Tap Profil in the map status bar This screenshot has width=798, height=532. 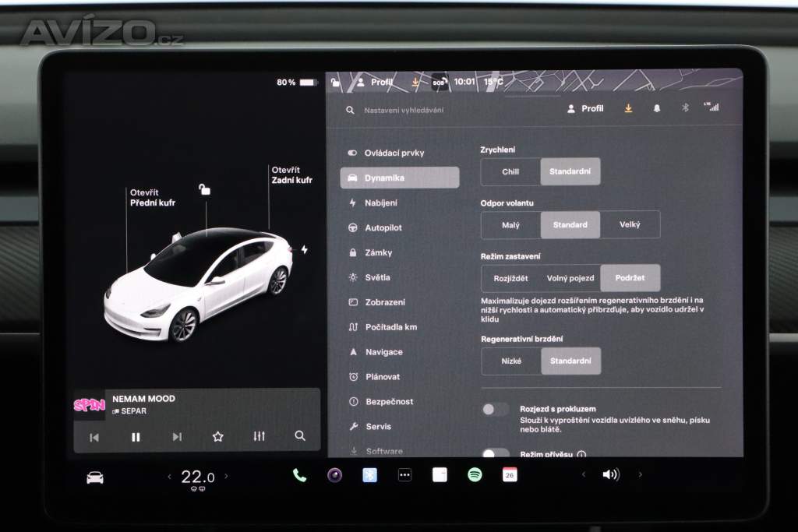click(x=375, y=82)
